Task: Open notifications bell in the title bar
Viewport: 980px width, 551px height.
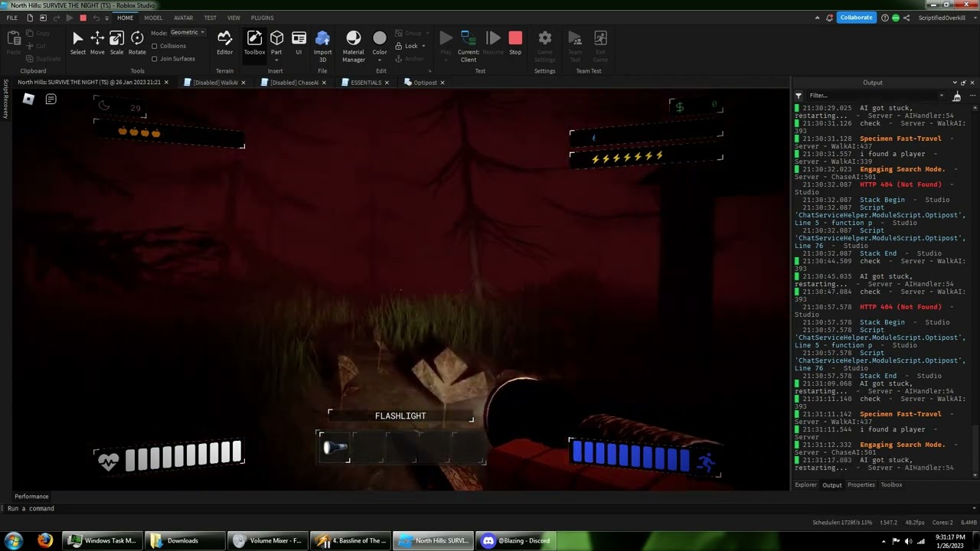Action: tap(830, 18)
